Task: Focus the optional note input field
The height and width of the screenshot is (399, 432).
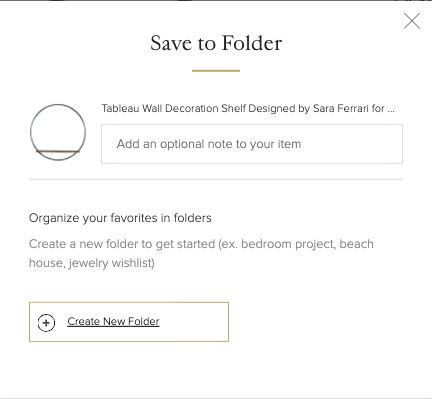Action: pyautogui.click(x=252, y=144)
